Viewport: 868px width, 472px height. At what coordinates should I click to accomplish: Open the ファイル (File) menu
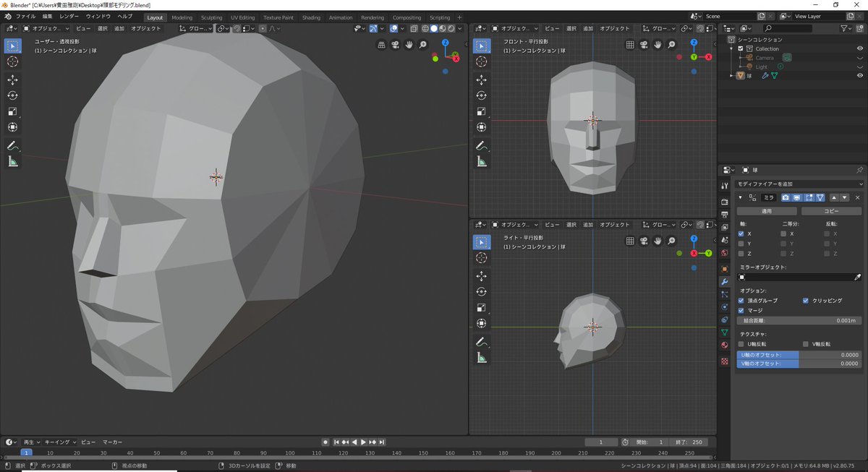(25, 16)
